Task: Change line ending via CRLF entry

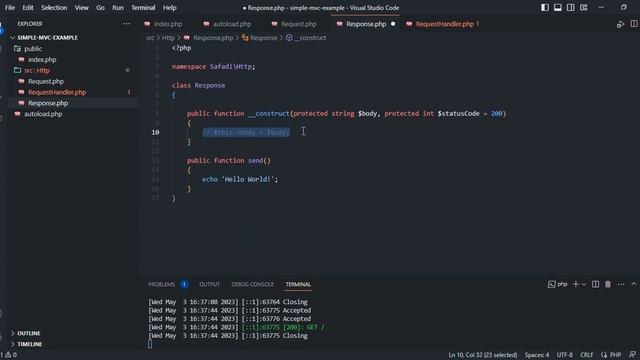Action: 587,355
